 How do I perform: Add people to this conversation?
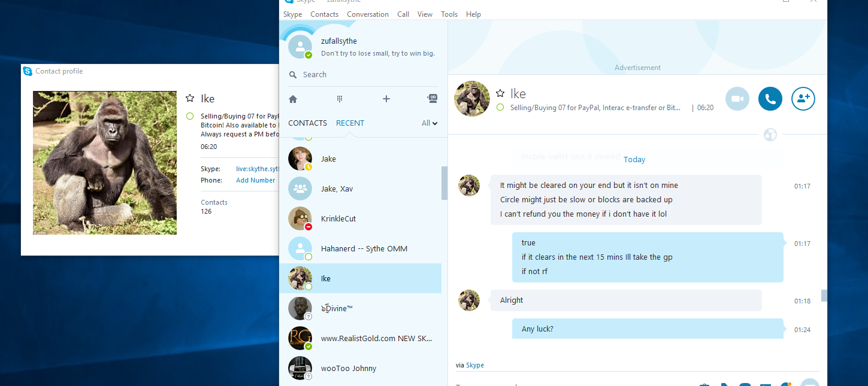[x=803, y=99]
